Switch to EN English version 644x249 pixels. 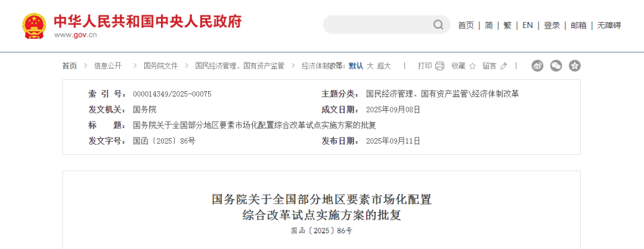(528, 26)
